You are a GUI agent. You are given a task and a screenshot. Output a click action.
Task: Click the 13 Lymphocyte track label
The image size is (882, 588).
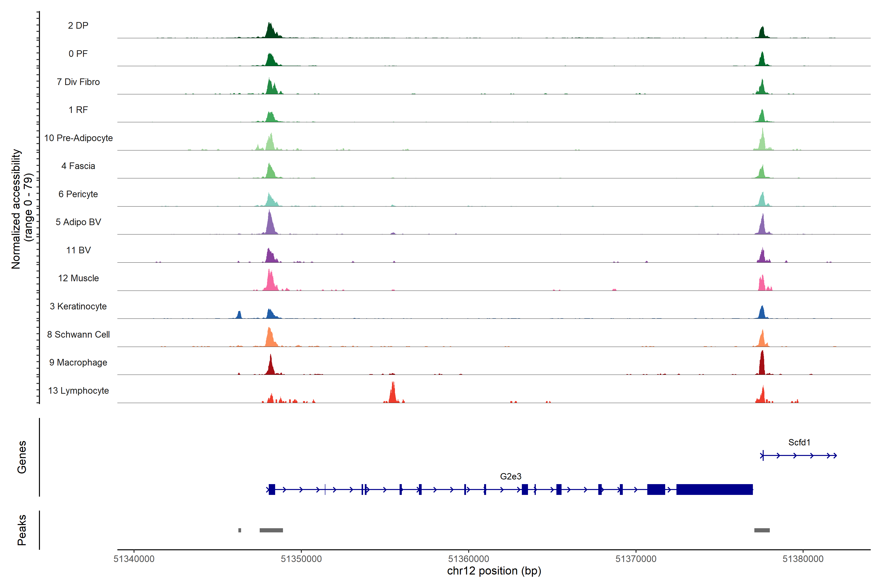pyautogui.click(x=78, y=390)
